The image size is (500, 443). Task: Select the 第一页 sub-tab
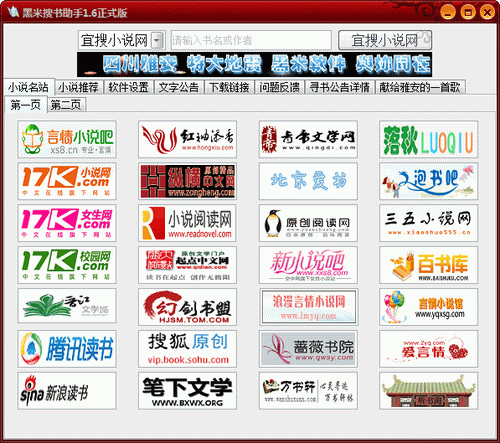click(26, 105)
